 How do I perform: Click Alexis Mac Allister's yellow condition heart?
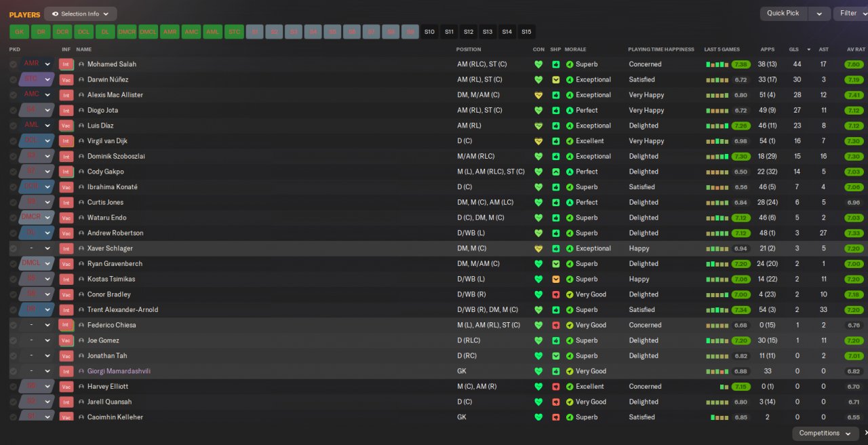tap(538, 95)
